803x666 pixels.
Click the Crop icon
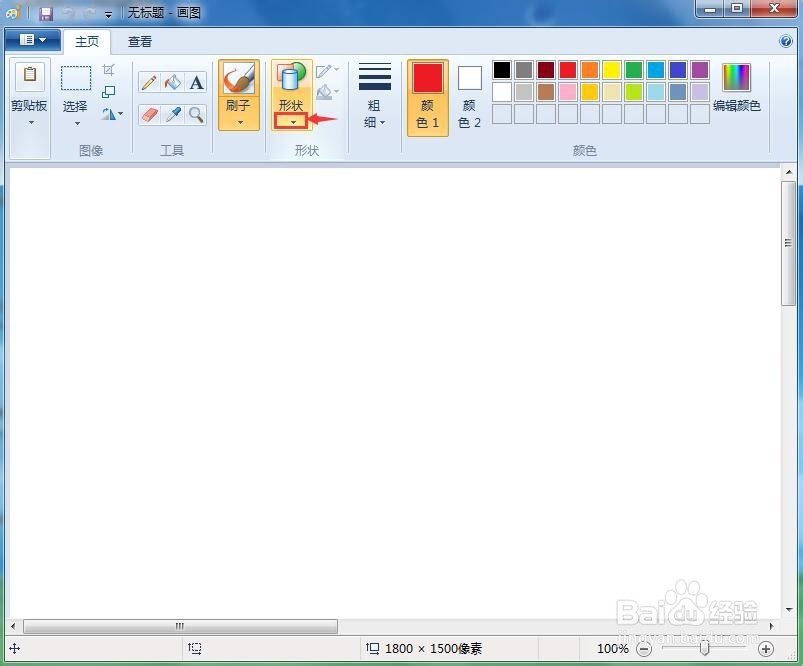coord(109,70)
